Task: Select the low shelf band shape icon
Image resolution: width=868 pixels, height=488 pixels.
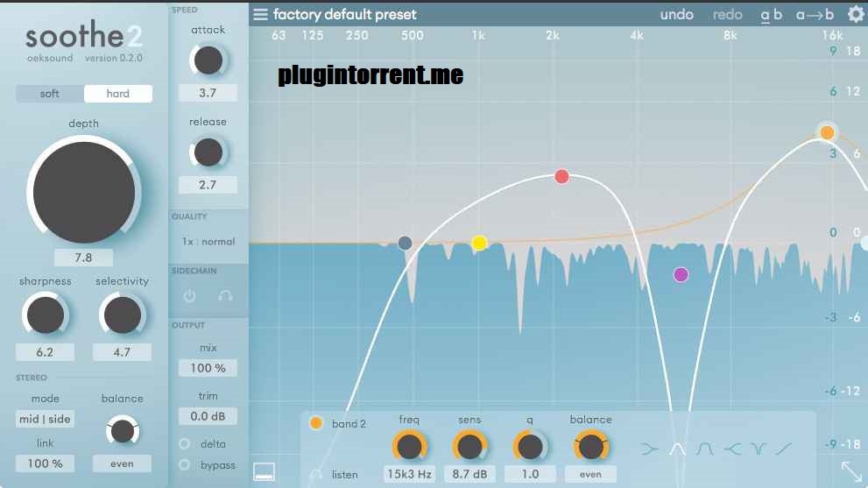Action: tap(649, 448)
